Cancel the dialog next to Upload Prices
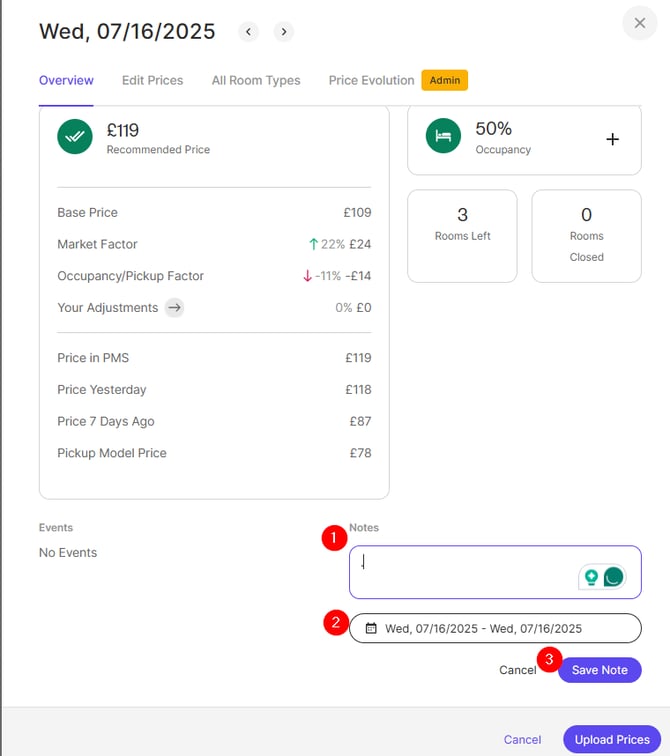This screenshot has width=670, height=756. pos(522,740)
